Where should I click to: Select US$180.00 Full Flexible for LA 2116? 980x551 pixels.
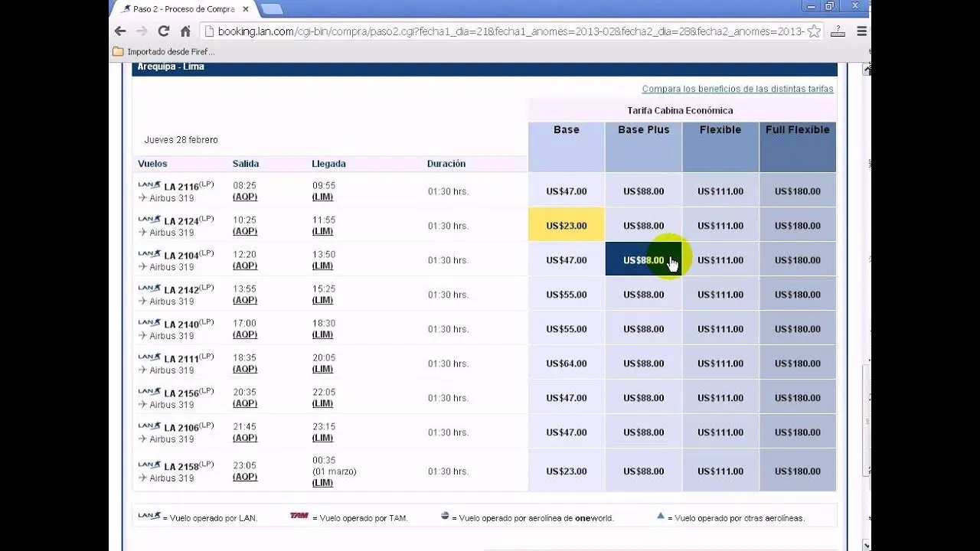(798, 191)
